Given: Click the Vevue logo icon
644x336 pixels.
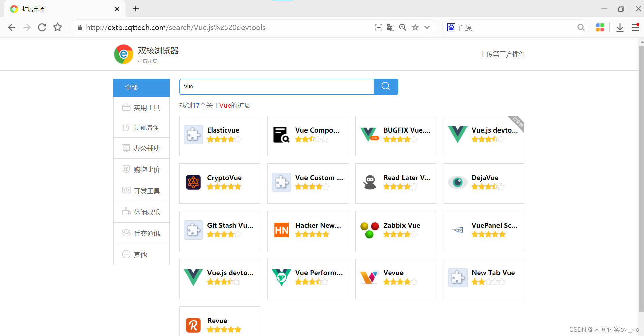Looking at the screenshot, I should pyautogui.click(x=369, y=277).
